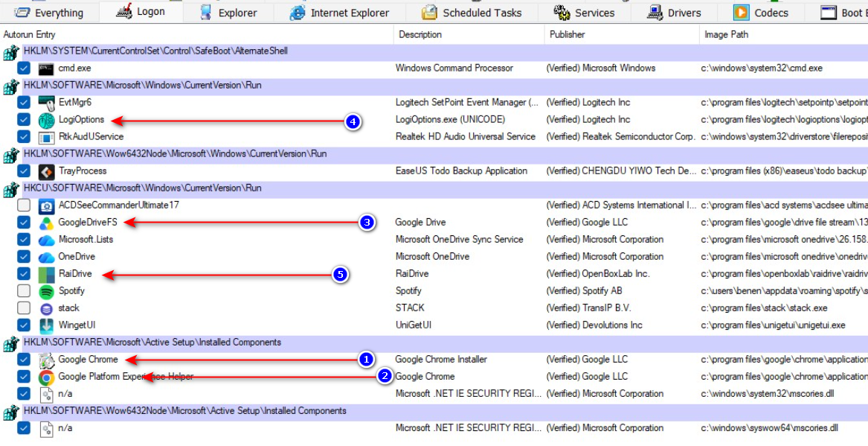Image resolution: width=868 pixels, height=446 pixels.
Task: Switch to the Drivers tab
Action: [674, 12]
